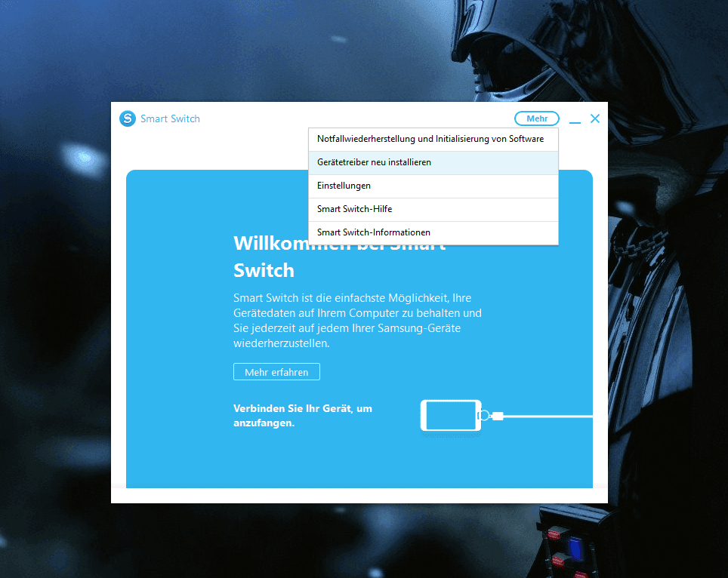Click the Smart Switch logo icon
The width and height of the screenshot is (728, 578).
pyautogui.click(x=127, y=118)
